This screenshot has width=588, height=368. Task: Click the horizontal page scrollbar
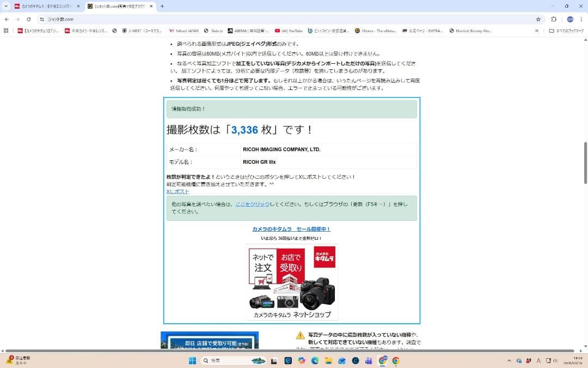[x=290, y=351]
